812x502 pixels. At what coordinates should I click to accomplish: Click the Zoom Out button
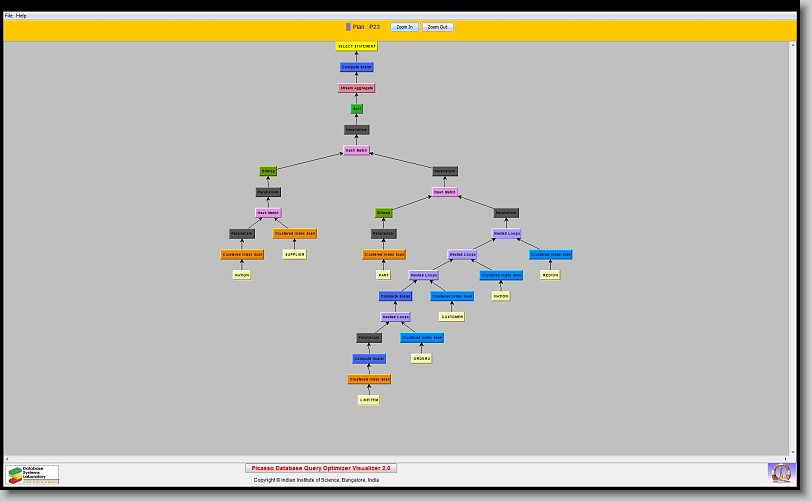pos(437,27)
